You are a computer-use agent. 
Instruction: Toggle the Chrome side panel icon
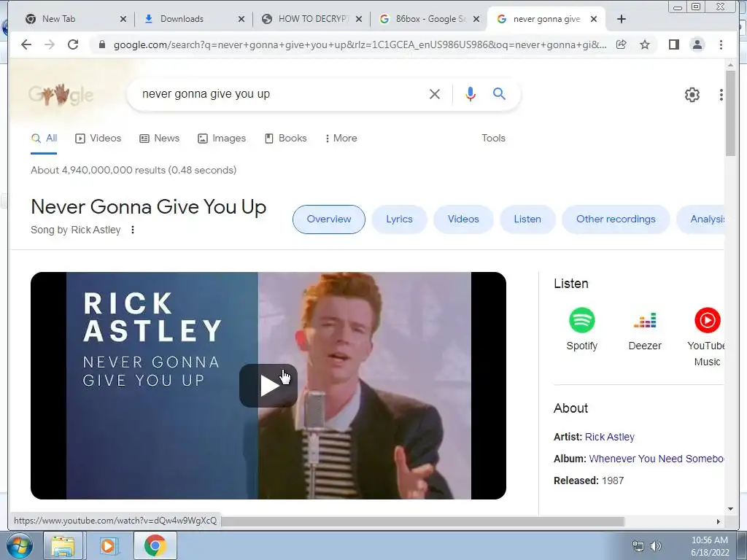point(673,44)
